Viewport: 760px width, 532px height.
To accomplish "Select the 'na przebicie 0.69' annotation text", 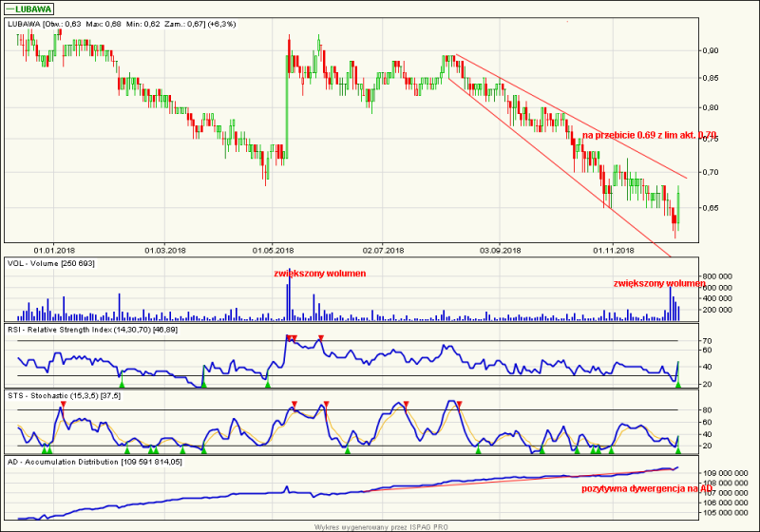I will 650,135.
